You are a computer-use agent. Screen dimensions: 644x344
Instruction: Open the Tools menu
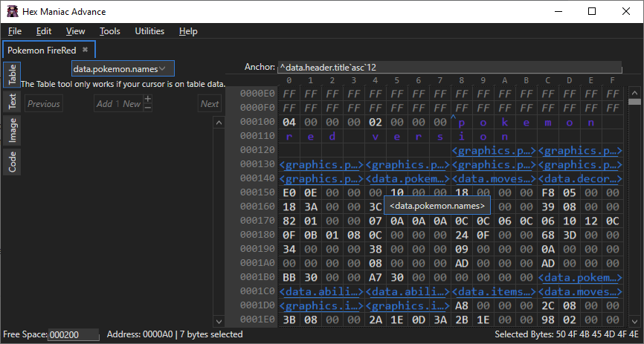[x=109, y=31]
